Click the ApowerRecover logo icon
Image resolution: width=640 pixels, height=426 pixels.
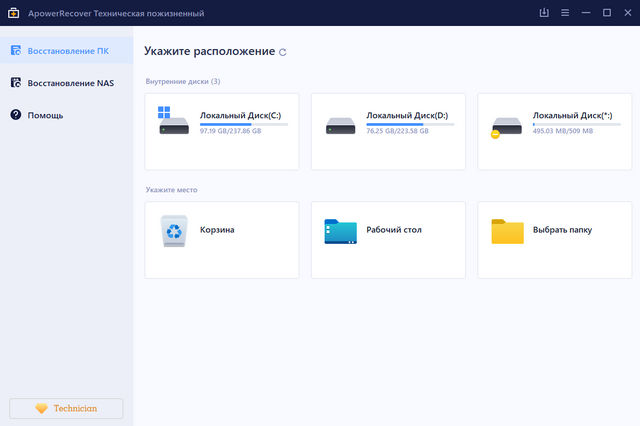[14, 13]
